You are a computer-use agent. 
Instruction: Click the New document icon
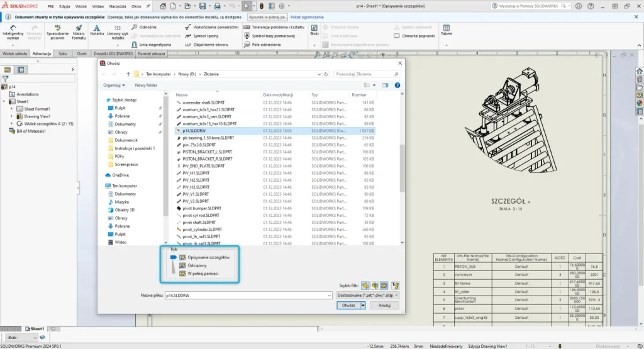click(x=174, y=6)
